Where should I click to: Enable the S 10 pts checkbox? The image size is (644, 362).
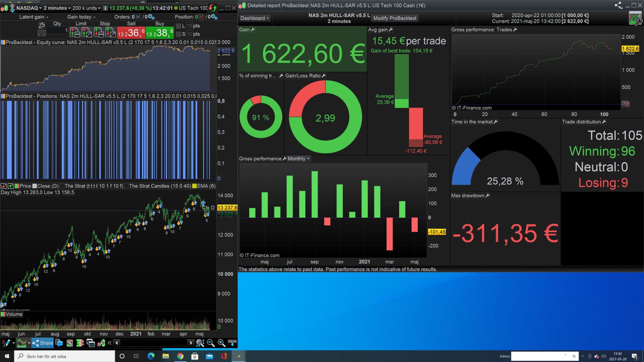click(x=179, y=34)
